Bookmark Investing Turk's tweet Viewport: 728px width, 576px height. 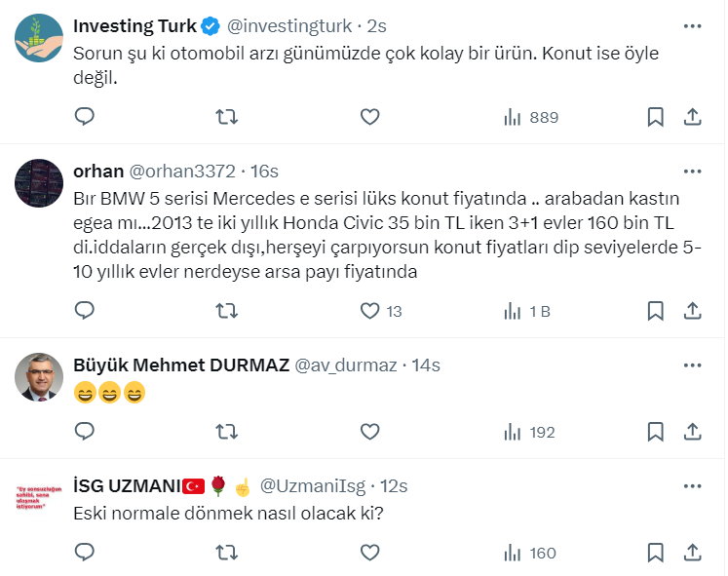(x=656, y=117)
